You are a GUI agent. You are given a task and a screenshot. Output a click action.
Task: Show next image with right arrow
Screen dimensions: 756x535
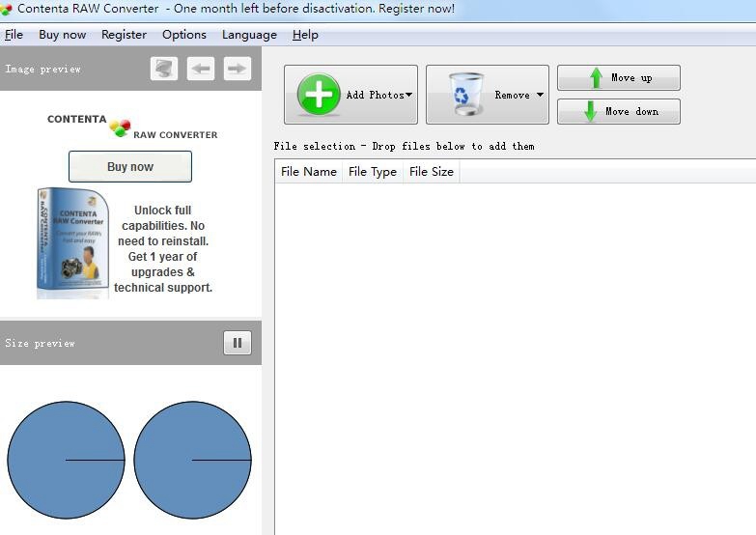[x=238, y=69]
